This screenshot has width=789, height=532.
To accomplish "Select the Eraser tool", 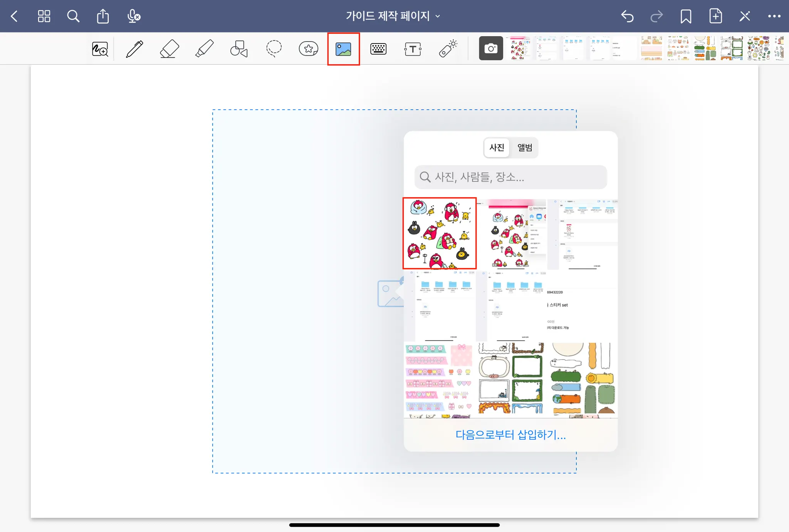I will (x=169, y=49).
